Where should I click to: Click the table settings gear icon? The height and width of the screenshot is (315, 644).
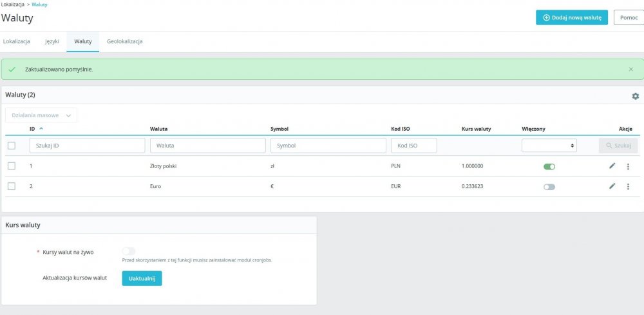pyautogui.click(x=635, y=96)
